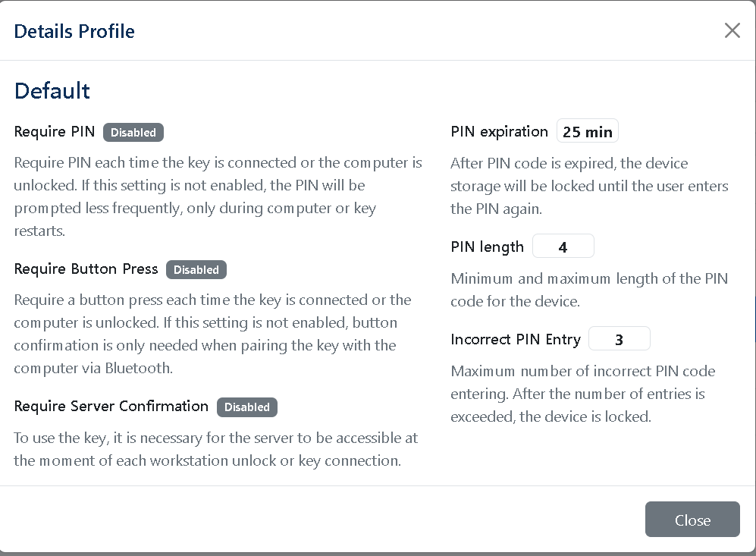Click the Require PIN description paragraph

(x=218, y=196)
